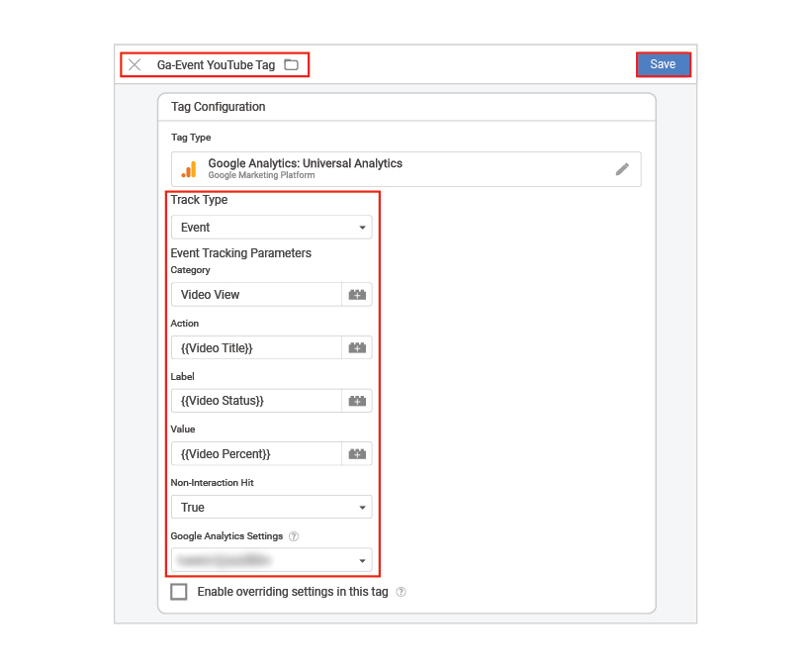812x668 pixels.
Task: Click the folder icon next to the tag name
Action: click(292, 64)
